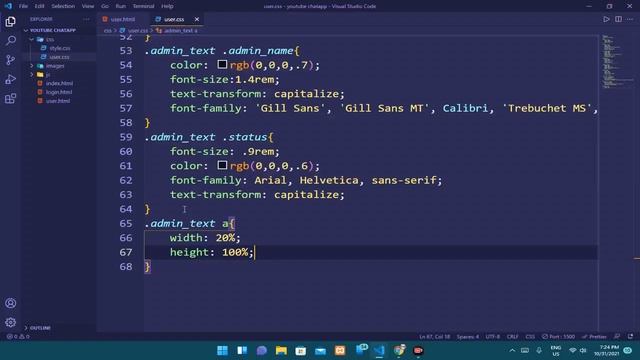The width and height of the screenshot is (640, 360).
Task: Click the css breadcrumb segment
Action: tap(107, 31)
